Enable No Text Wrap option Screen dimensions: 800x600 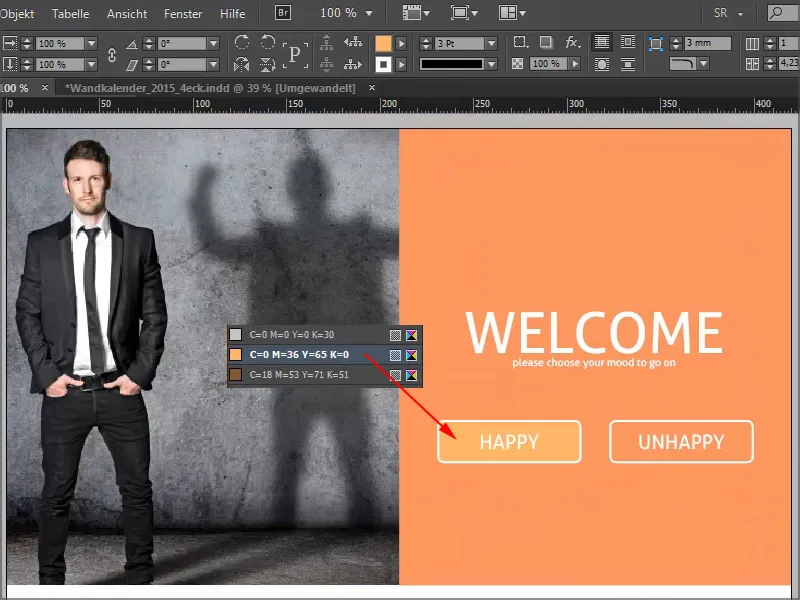[x=602, y=42]
